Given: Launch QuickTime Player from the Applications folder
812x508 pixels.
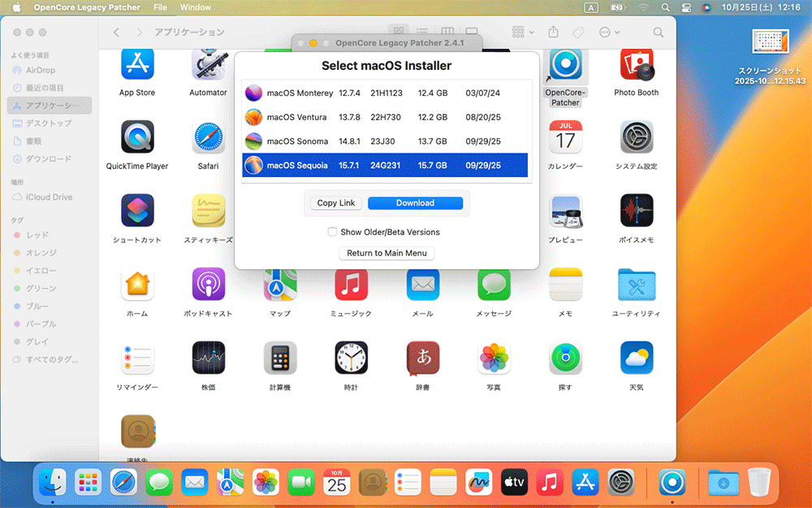Looking at the screenshot, I should 137,138.
